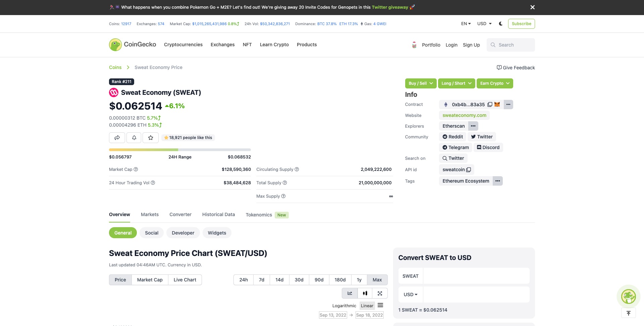This screenshot has height=326, width=644.
Task: Visit the sweateconomy.com website link
Action: [464, 115]
